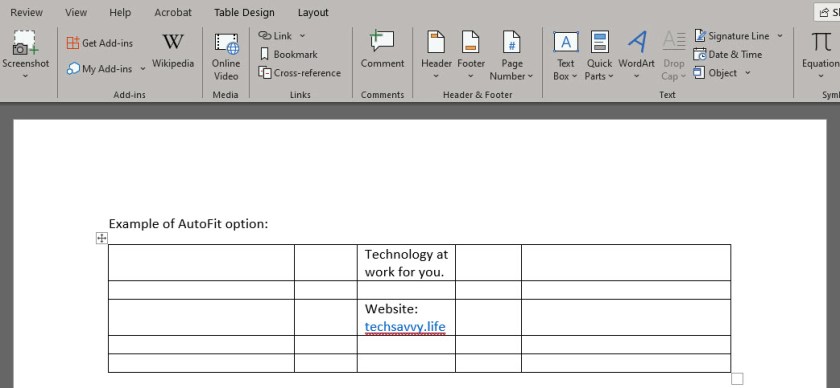Click the Footer icon

tap(470, 42)
